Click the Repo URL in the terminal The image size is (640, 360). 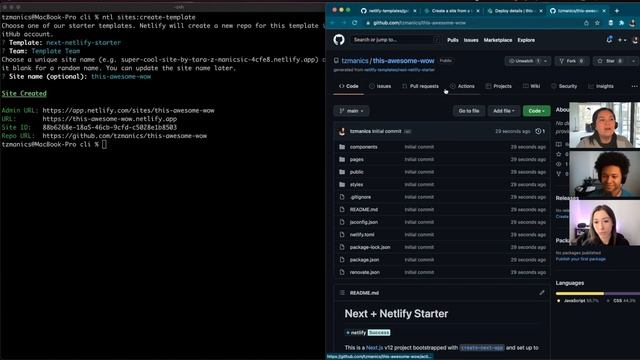pyautogui.click(x=124, y=136)
